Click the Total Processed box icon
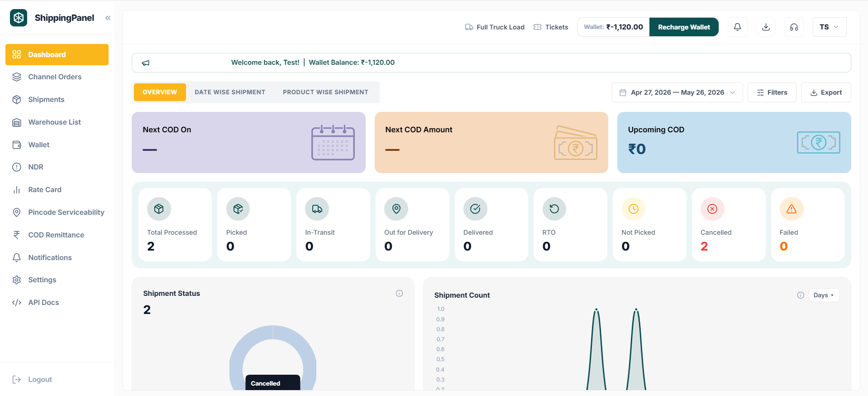Viewport: 868px width, 396px height. [x=159, y=209]
